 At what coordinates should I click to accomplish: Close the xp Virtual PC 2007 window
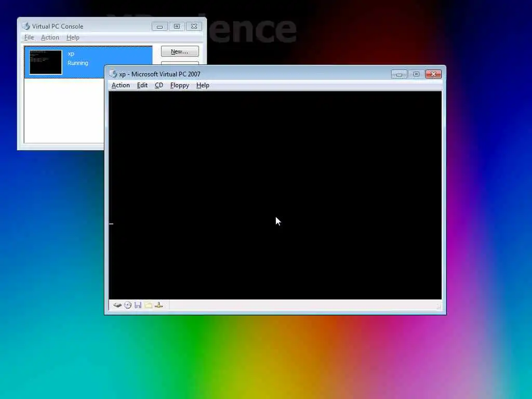(433, 74)
